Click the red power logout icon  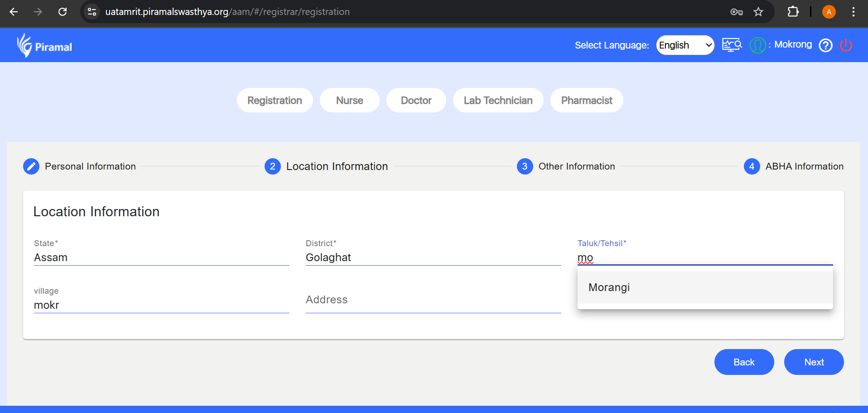(845, 45)
